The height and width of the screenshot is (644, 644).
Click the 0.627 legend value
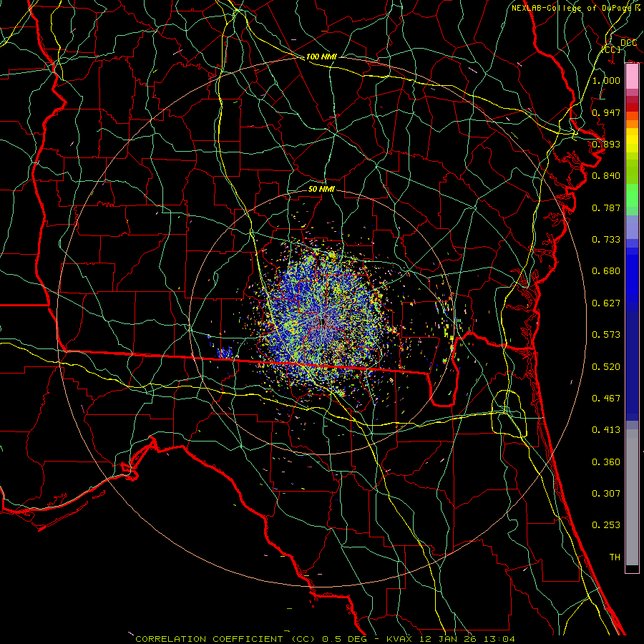pos(606,303)
